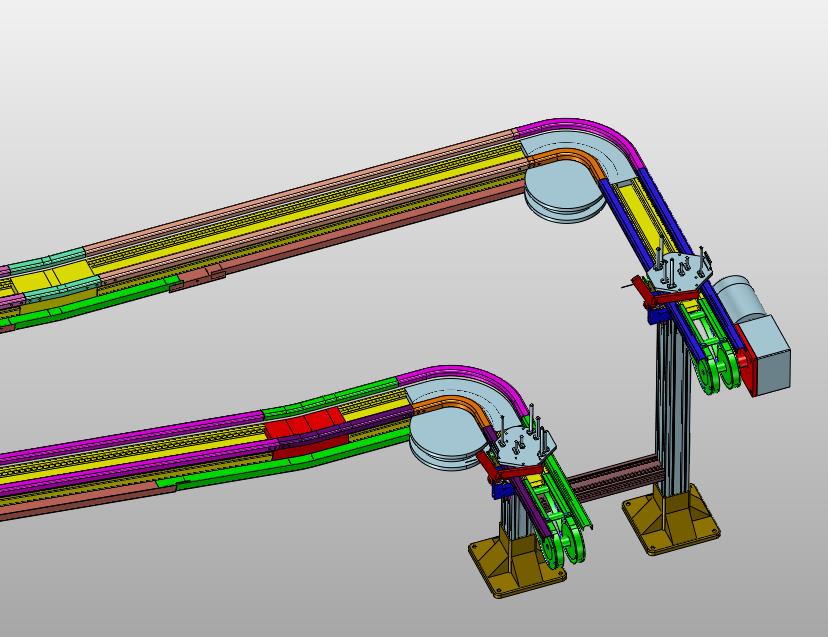This screenshot has height=637, width=828.
Task: Pick the blue bracket on the short column
Action: pos(503,491)
